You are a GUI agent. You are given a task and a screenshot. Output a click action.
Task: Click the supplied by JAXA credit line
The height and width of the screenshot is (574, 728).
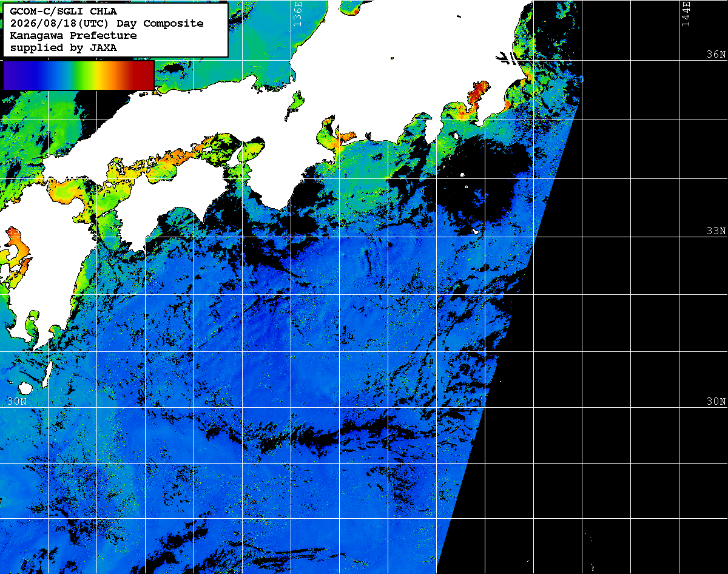click(64, 47)
